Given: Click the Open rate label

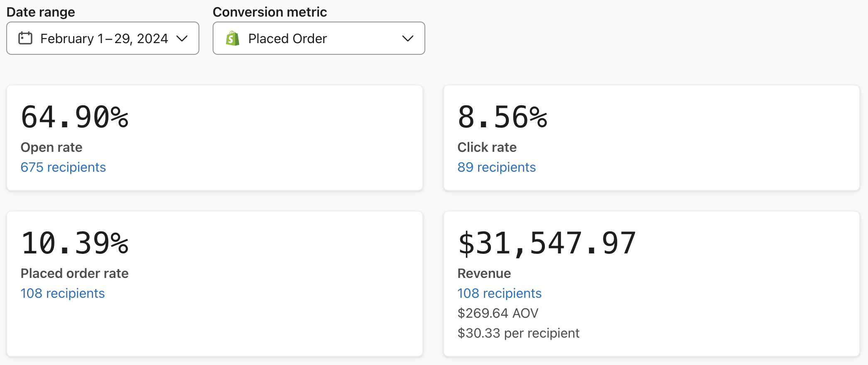Looking at the screenshot, I should click(51, 147).
